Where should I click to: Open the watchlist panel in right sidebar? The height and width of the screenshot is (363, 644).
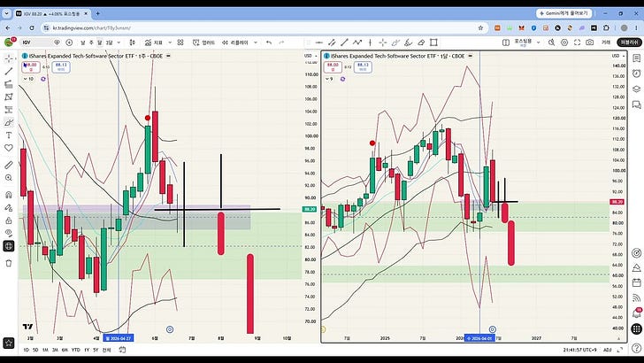pyautogui.click(x=637, y=58)
